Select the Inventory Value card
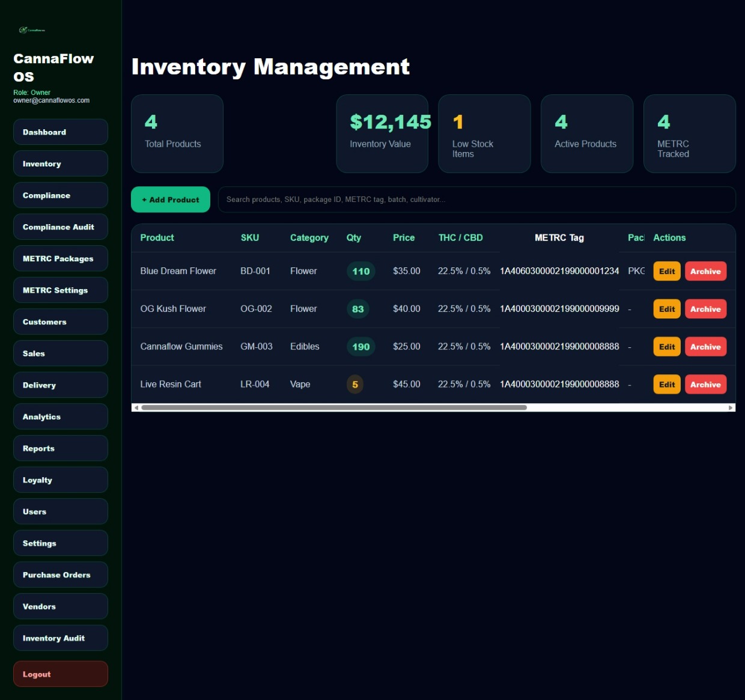The image size is (745, 700). pyautogui.click(x=382, y=133)
